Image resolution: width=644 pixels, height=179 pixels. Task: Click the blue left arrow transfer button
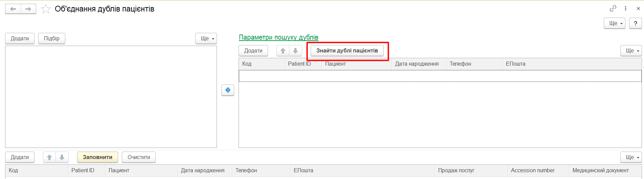click(228, 90)
